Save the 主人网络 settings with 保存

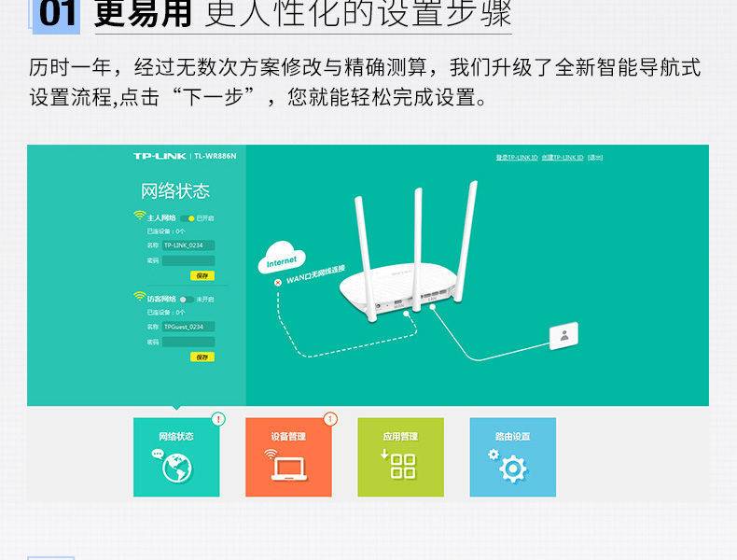202,275
